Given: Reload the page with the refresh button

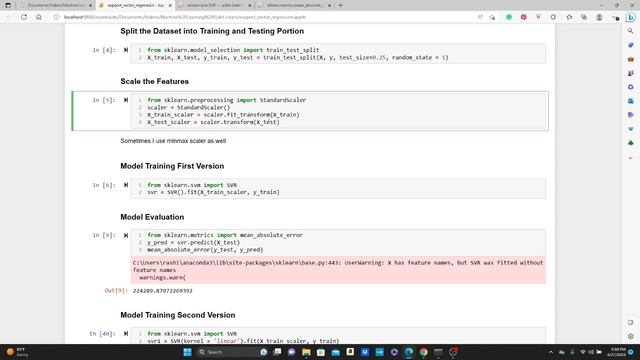Looking at the screenshot, I should 24,17.
